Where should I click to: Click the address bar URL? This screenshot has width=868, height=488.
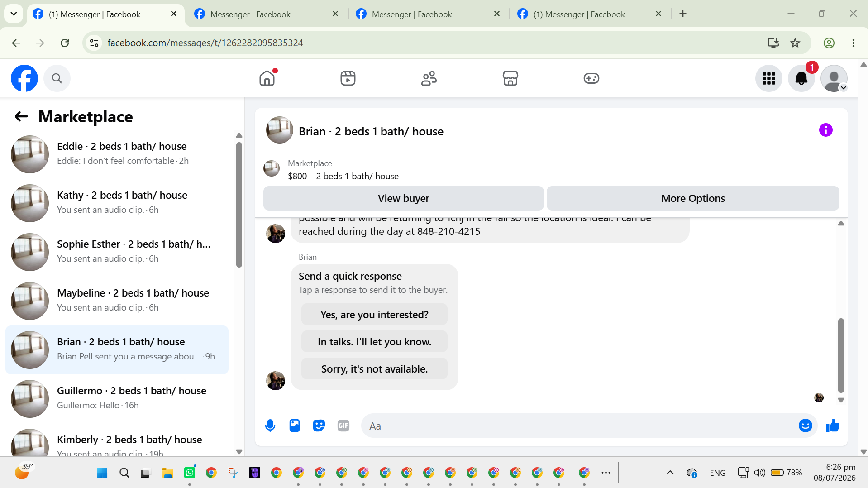pos(205,43)
